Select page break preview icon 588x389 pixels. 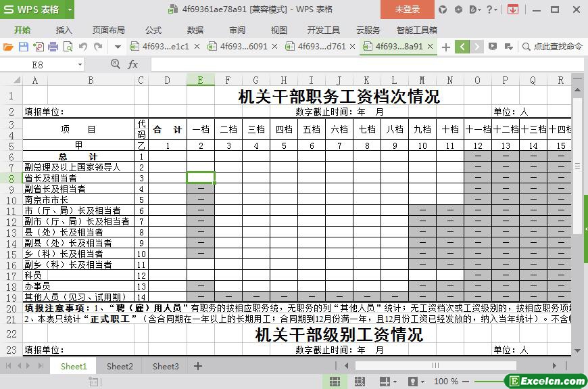coord(360,382)
